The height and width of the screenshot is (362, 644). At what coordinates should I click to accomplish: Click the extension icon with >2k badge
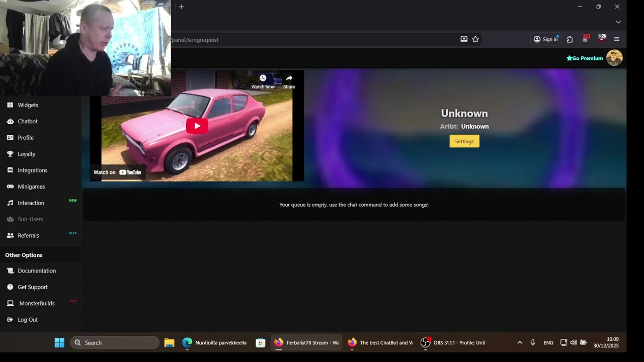pos(602,39)
